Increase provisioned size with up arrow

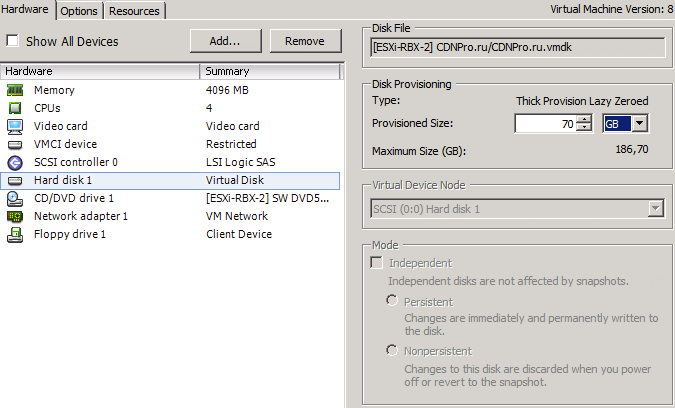[x=583, y=119]
